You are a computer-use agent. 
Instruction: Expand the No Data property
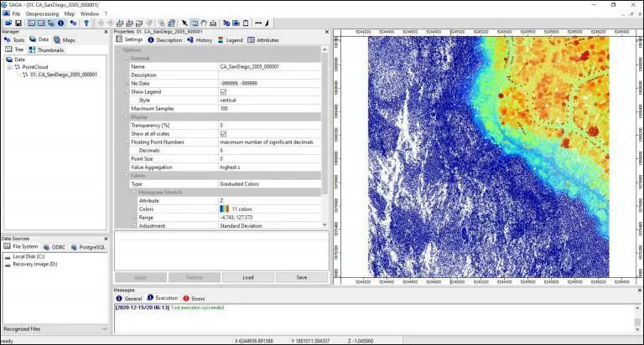[127, 83]
